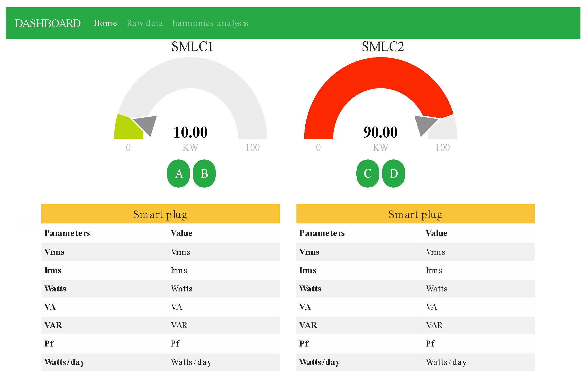588x384 pixels.
Task: Click the left Smart plug table header
Action: point(160,214)
